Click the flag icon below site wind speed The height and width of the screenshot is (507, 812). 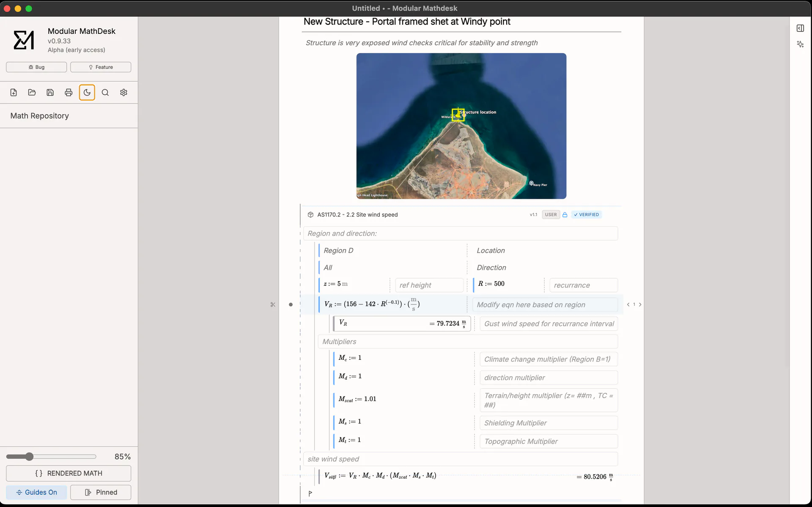pos(310,493)
